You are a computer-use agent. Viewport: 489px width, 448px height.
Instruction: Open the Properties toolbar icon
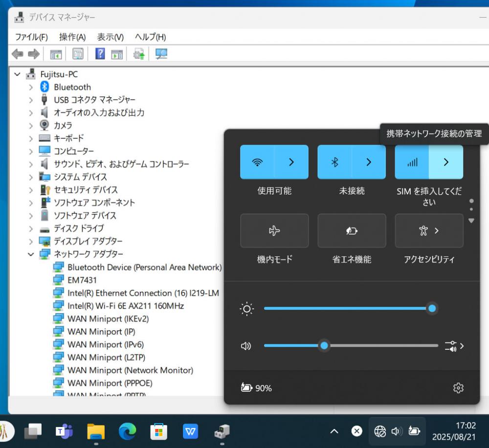tap(78, 54)
